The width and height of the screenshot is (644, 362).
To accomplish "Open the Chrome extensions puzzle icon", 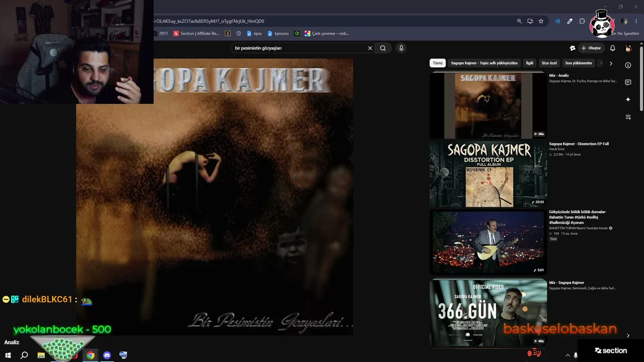I will (582, 21).
